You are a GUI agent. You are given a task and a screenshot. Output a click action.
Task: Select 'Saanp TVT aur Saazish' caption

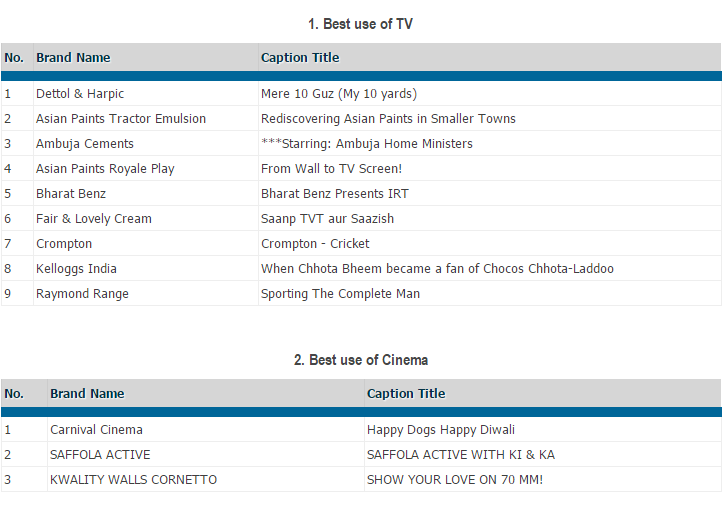click(x=327, y=219)
